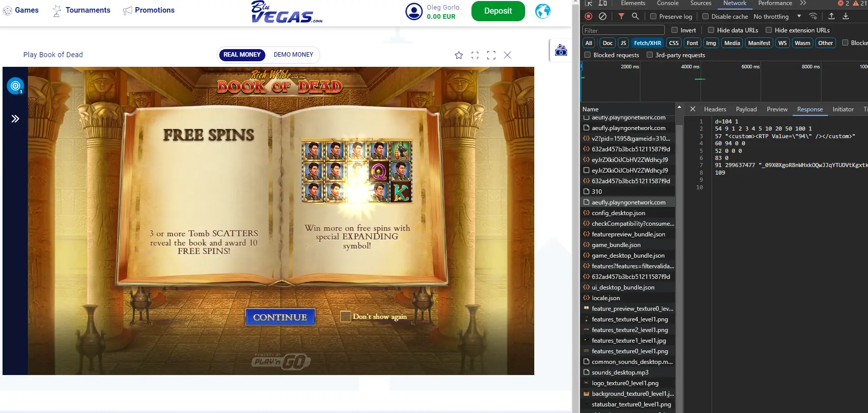Screen dimensions: 868x413
Task: Check Hide extension URLs
Action: 769,30
